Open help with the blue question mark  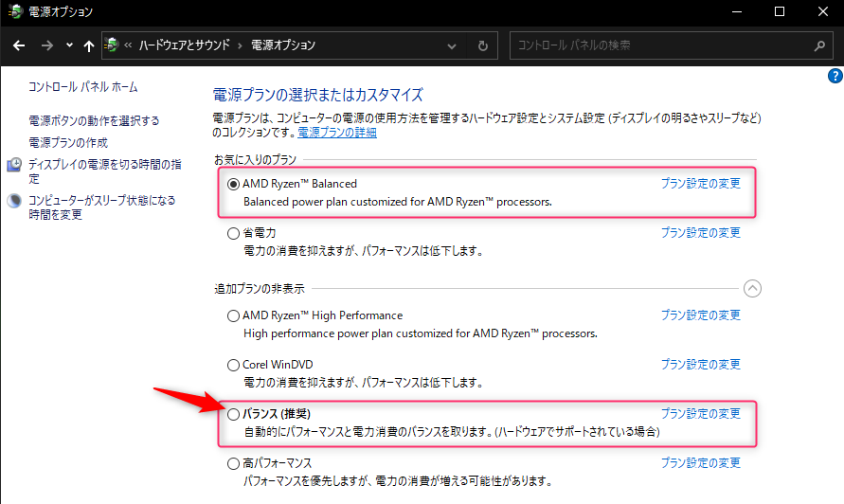pyautogui.click(x=835, y=76)
